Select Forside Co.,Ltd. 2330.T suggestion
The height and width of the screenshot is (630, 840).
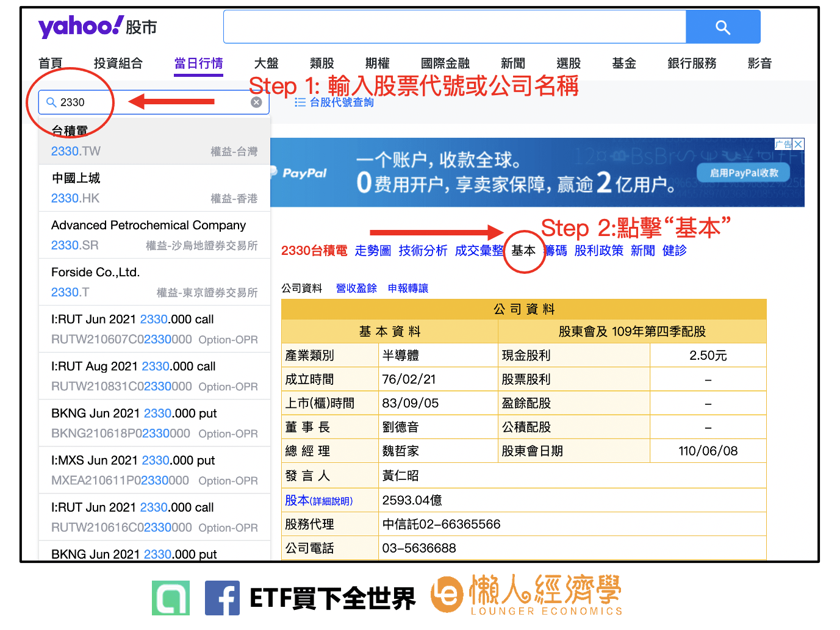tap(154, 282)
